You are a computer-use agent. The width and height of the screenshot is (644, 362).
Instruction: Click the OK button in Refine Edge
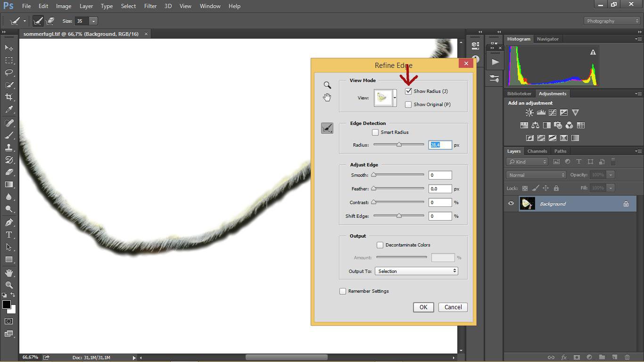pyautogui.click(x=423, y=307)
